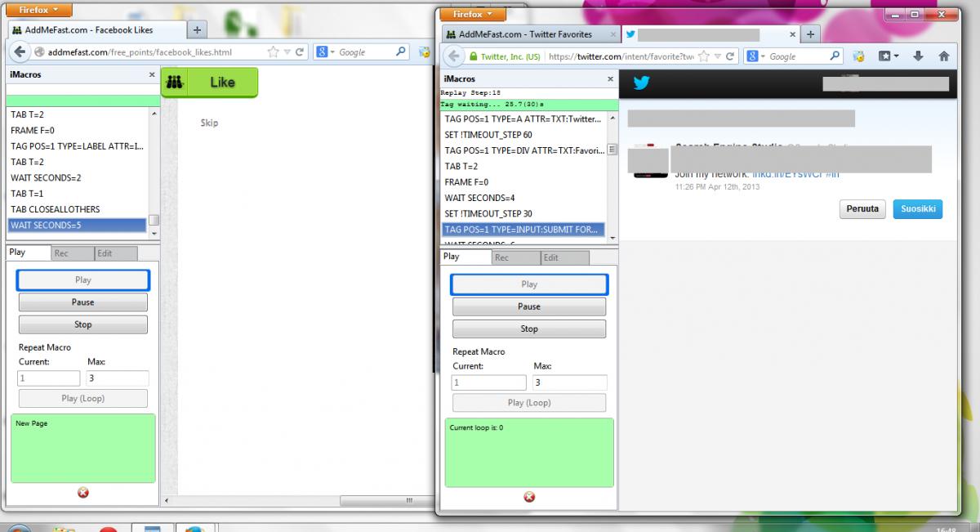
Task: Reload the Twitter page
Action: 731,56
